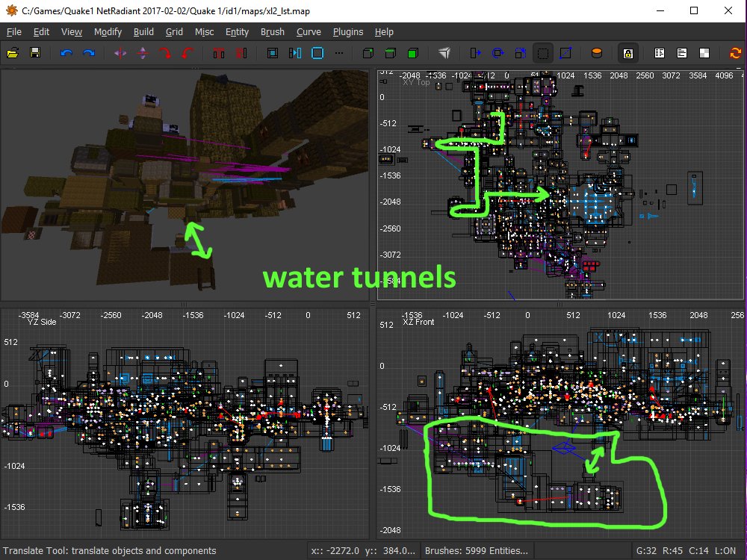Select the Rotate tool icon
Viewport: 747px width, 560px height.
click(x=498, y=53)
